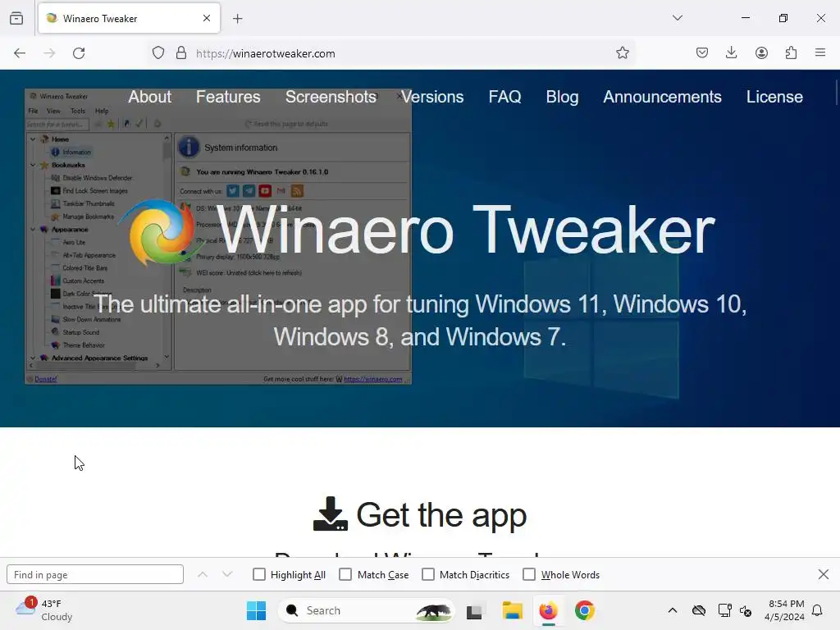Click the OneDrive cloud tray icon
Screen dimensions: 840x630
tap(699, 610)
